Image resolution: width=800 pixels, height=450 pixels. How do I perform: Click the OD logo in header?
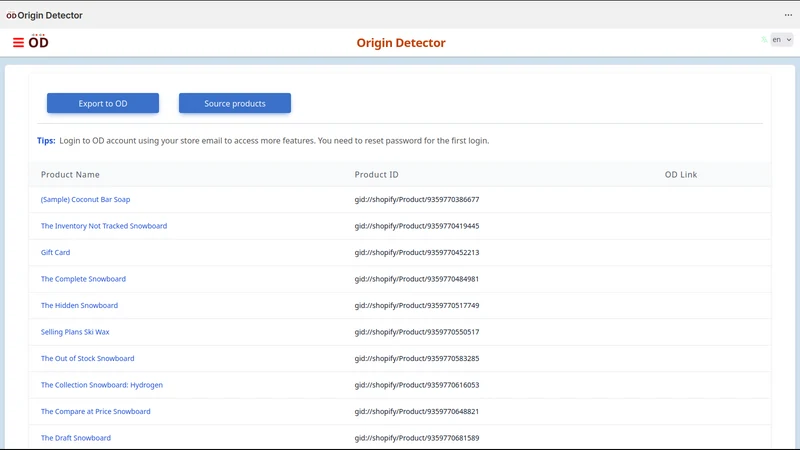coord(38,41)
